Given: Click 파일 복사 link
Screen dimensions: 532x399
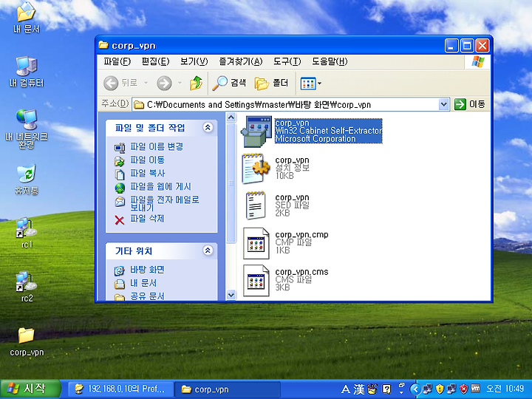Looking at the screenshot, I should (x=147, y=173).
